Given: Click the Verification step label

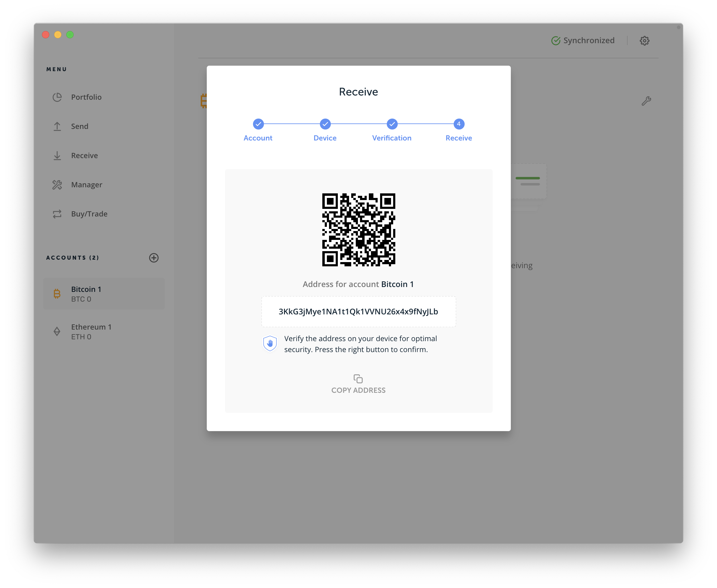Looking at the screenshot, I should (x=392, y=138).
